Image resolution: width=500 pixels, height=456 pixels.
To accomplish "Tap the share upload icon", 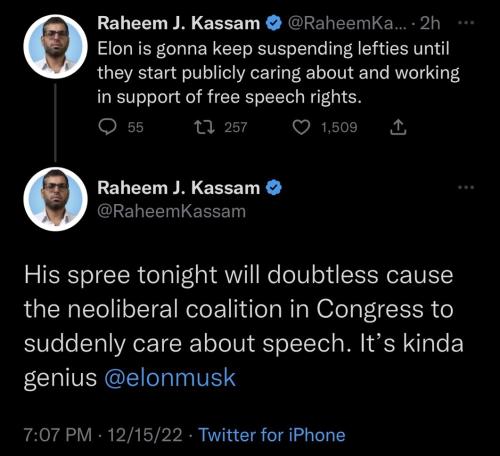I will coord(398,127).
